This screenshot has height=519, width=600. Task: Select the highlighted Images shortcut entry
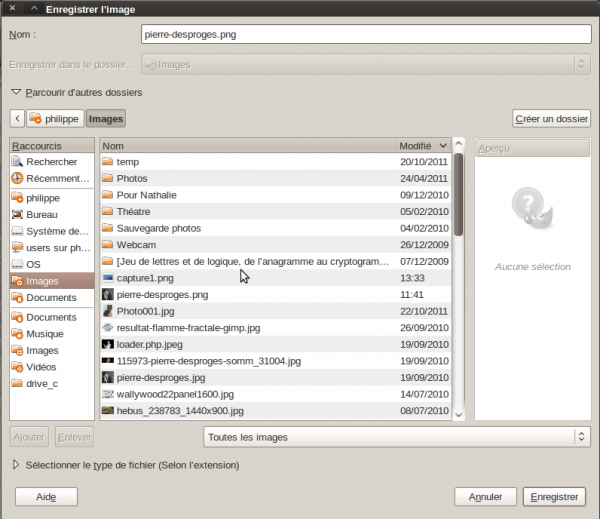click(x=52, y=281)
